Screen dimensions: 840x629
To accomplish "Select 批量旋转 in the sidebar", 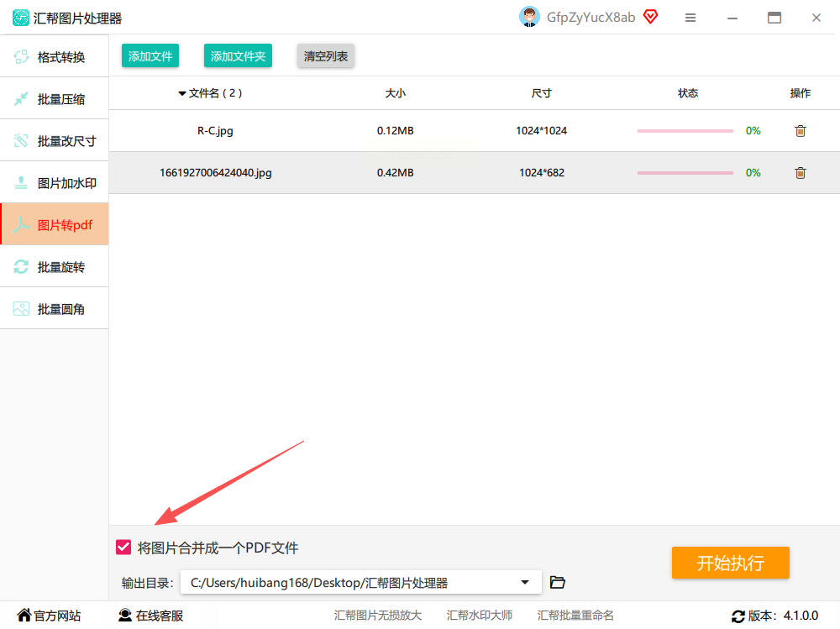I will [x=54, y=266].
